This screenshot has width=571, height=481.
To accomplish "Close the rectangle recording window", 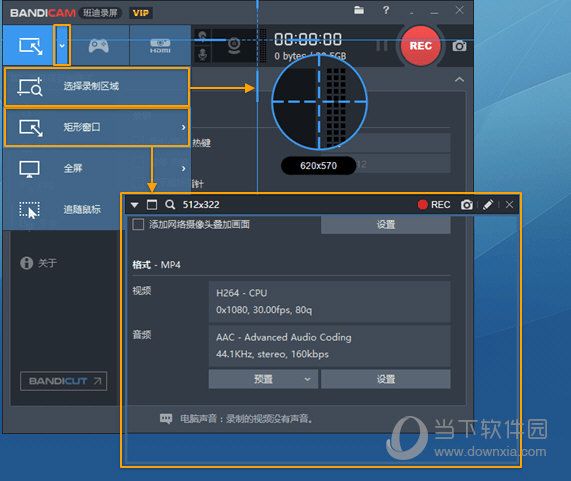I will 509,205.
